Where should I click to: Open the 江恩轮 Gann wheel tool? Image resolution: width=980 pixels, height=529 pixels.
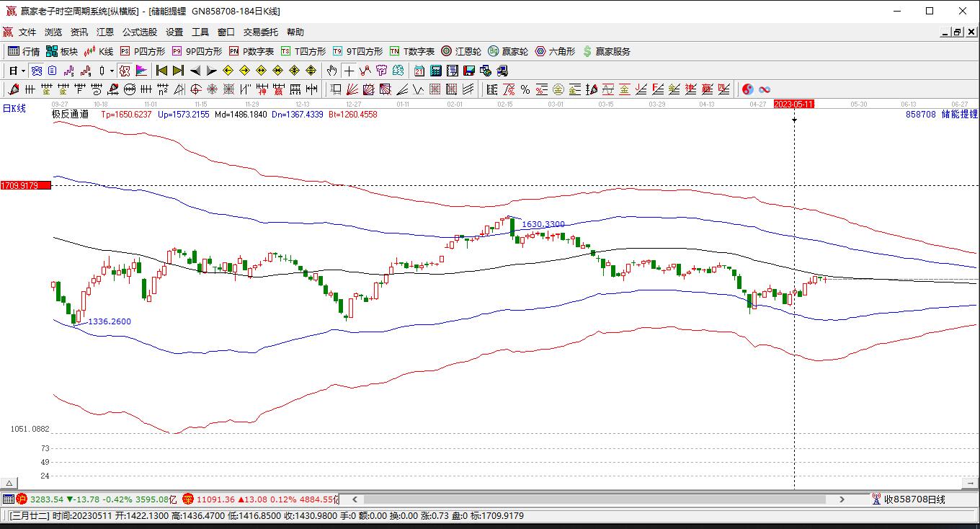click(x=461, y=51)
